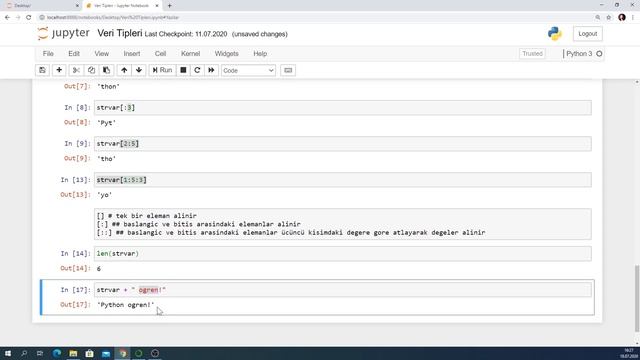Open Microsoft Store from taskbar
This screenshot has height=360, width=640.
pos(89,353)
